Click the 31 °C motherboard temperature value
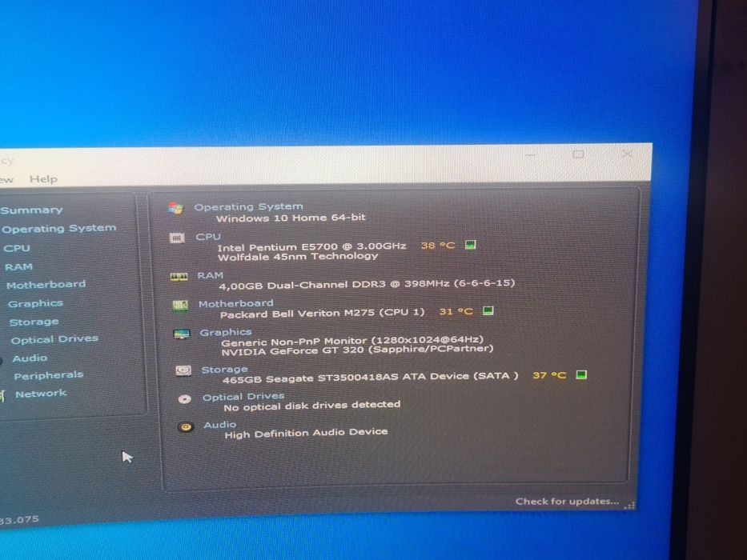The height and width of the screenshot is (560, 747). (456, 312)
